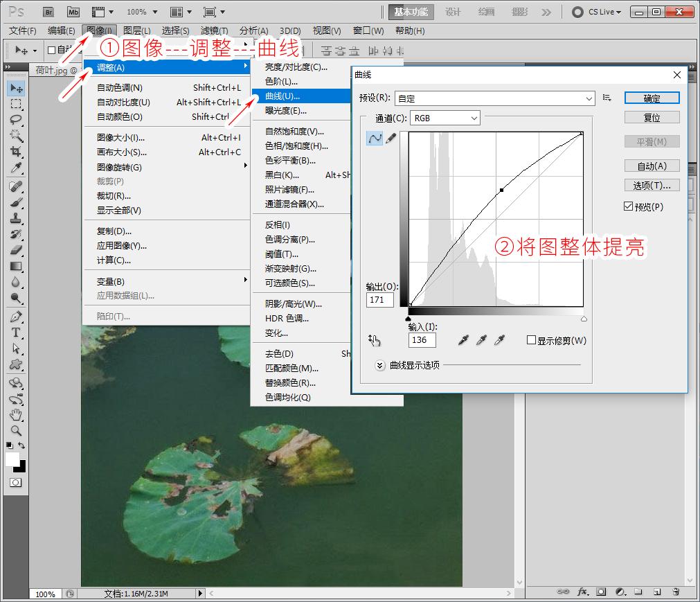Select the Horizontal Type tool
Screen dimensions: 700x602
pyautogui.click(x=16, y=333)
